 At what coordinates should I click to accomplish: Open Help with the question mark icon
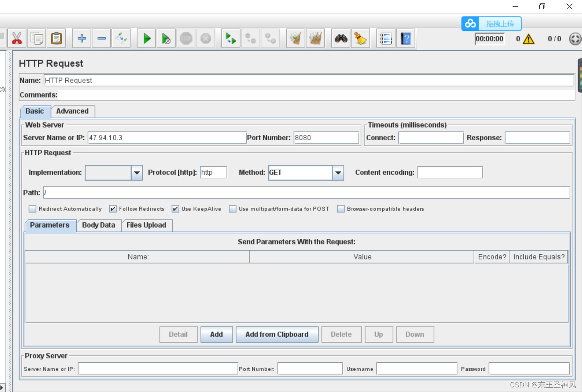point(406,39)
